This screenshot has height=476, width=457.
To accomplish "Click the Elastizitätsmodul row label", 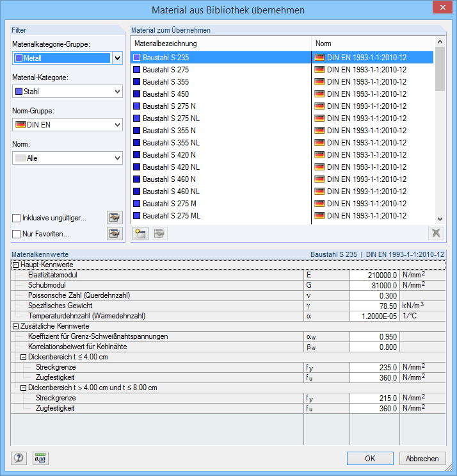I will pyautogui.click(x=52, y=275).
